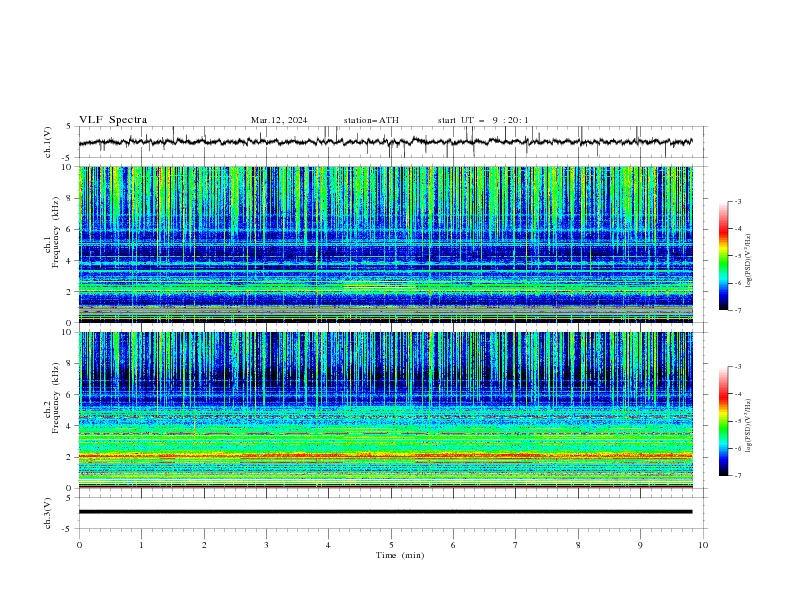Click time axis tick label "0"

coord(79,545)
